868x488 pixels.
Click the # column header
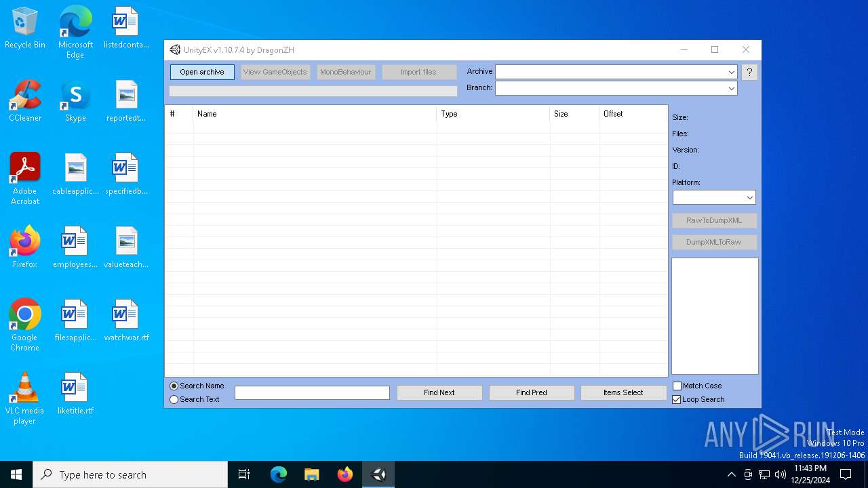coord(179,114)
